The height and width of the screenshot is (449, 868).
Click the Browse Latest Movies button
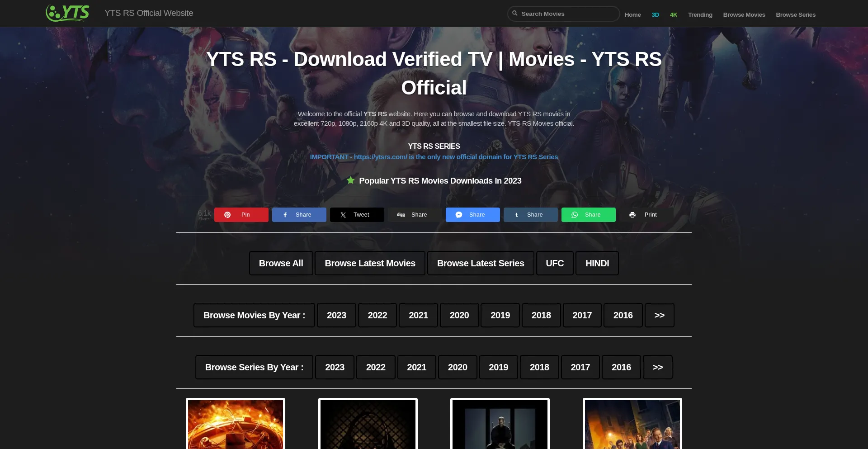(x=370, y=263)
